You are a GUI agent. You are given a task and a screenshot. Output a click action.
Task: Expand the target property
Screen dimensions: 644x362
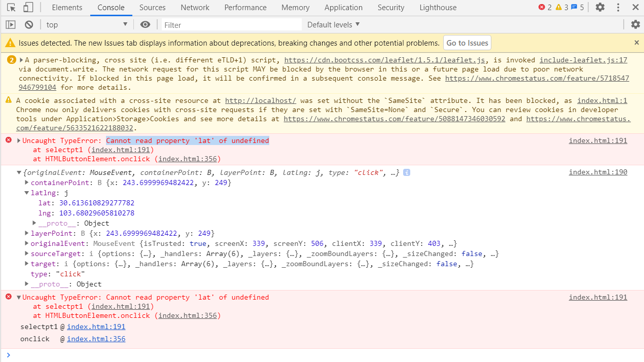27,264
